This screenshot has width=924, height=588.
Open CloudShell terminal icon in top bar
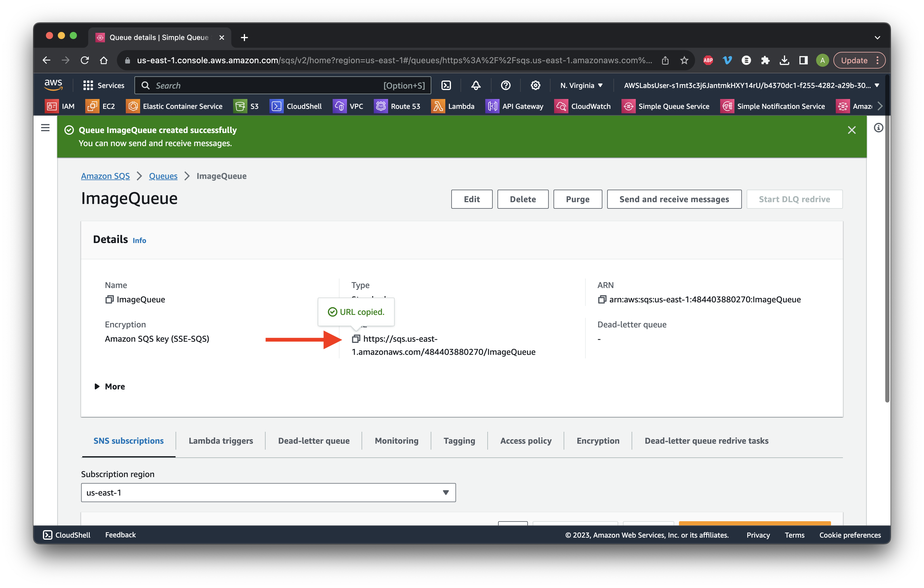point(446,85)
